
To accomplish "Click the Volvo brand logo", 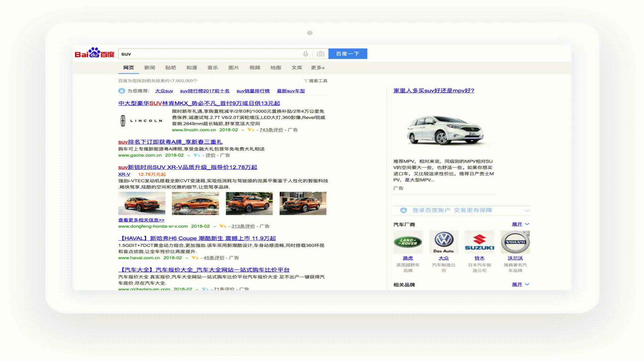I will [x=515, y=242].
